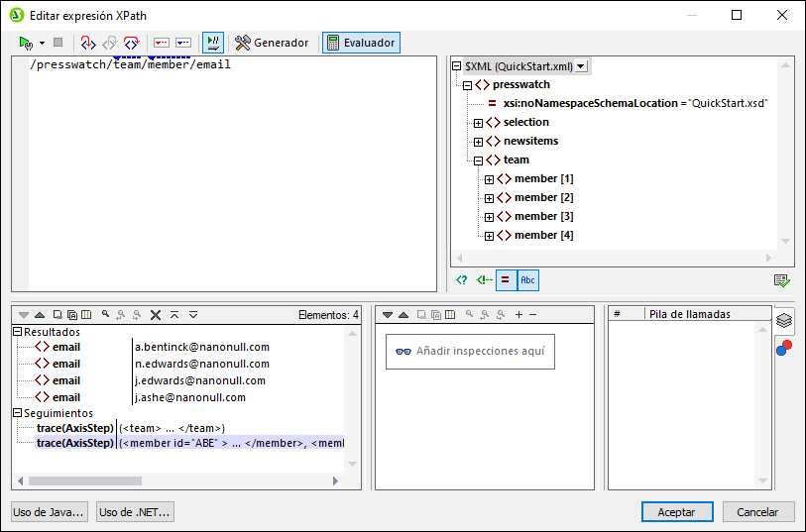806x532 pixels.
Task: Click the plus icon in watches toolbar
Action: coord(518,315)
